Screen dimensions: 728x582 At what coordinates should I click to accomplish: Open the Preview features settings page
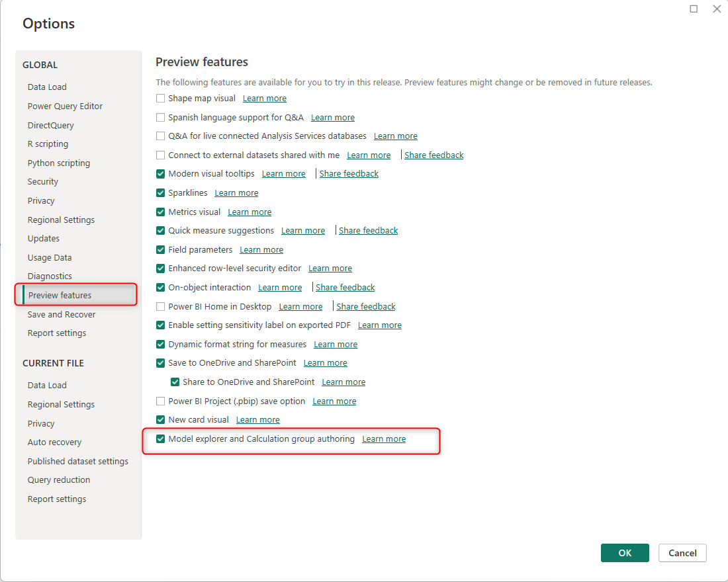coord(60,296)
